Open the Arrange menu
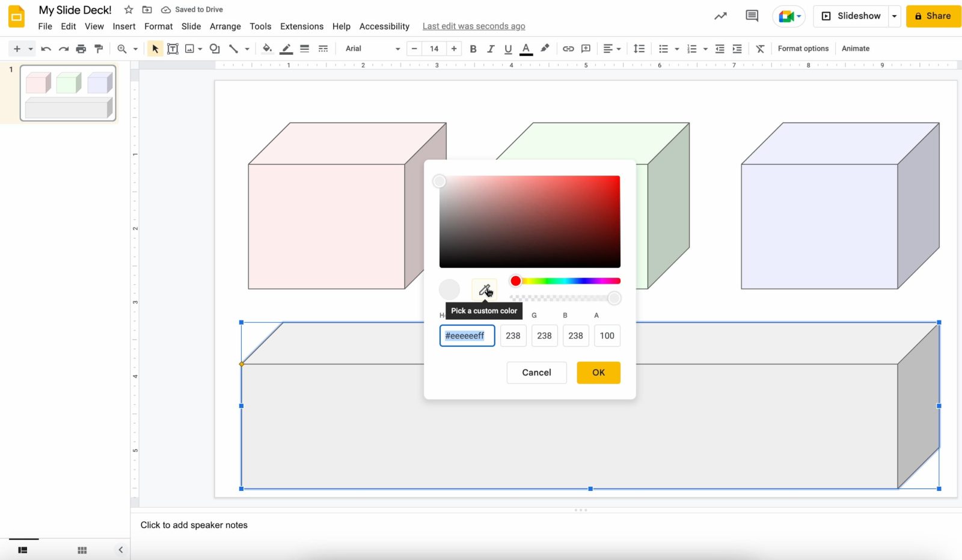The image size is (962, 560). coord(225,26)
